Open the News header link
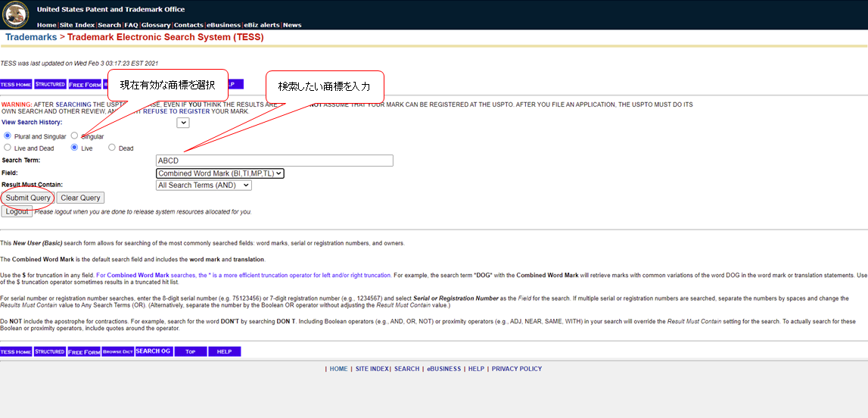The image size is (868, 418). [x=292, y=25]
